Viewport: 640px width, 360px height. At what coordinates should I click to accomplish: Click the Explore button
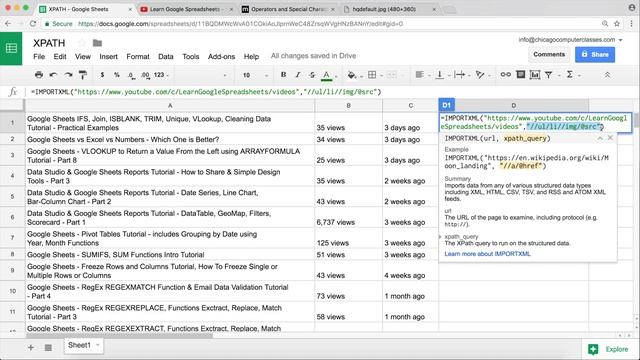[x=610, y=349]
